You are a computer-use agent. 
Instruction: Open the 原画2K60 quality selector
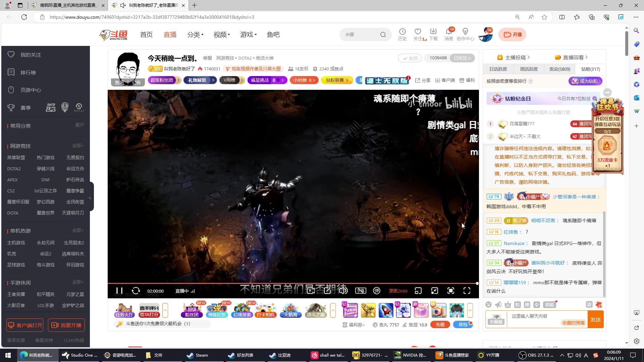point(398,291)
